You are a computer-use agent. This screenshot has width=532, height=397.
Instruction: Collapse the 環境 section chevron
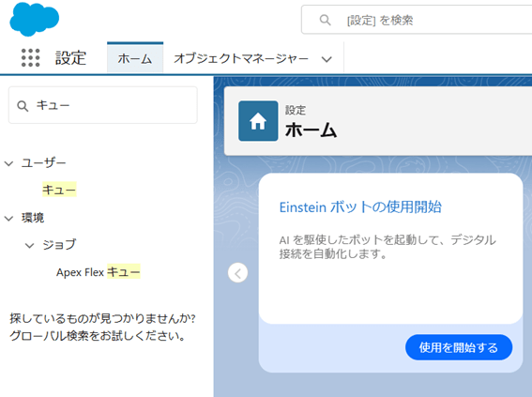(8, 218)
